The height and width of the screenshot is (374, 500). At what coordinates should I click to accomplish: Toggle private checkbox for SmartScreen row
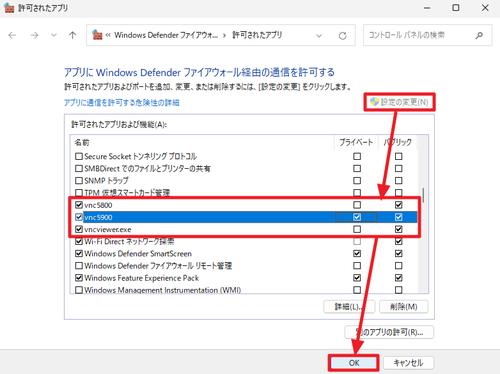(x=357, y=254)
